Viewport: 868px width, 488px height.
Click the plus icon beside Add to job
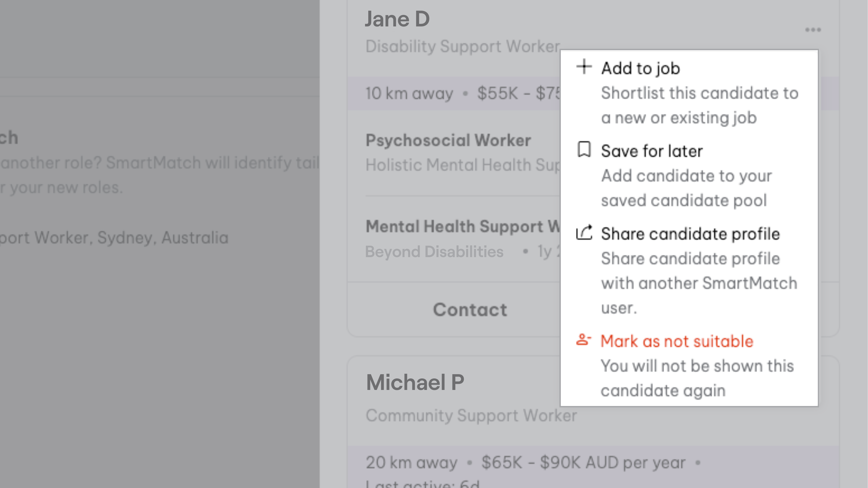(584, 68)
